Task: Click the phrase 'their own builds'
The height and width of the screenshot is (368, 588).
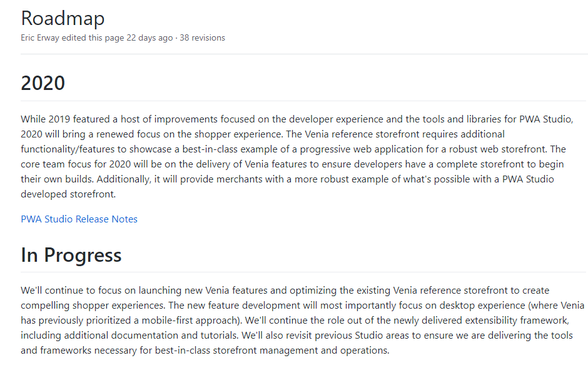Action: click(57, 179)
